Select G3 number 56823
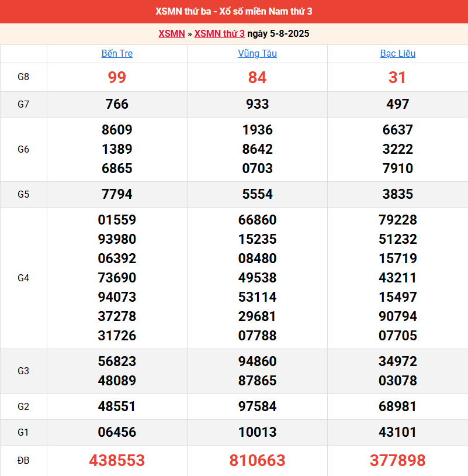The image size is (468, 476). coord(117,361)
